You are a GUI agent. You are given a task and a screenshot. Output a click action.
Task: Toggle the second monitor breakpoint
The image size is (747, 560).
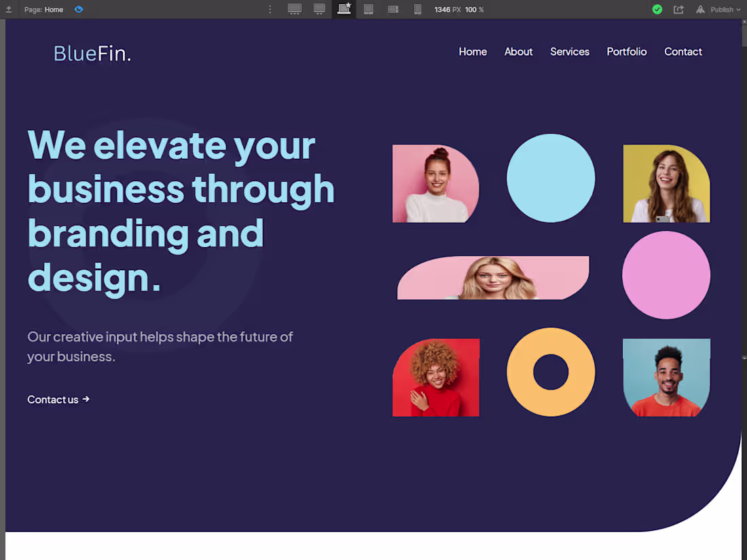[319, 9]
